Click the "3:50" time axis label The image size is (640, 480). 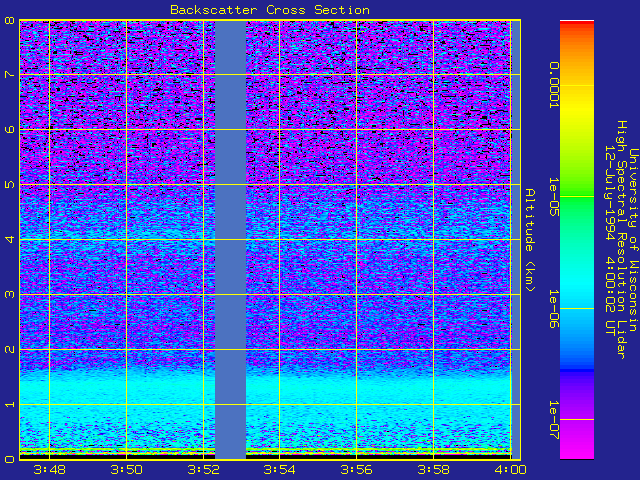(x=127, y=470)
